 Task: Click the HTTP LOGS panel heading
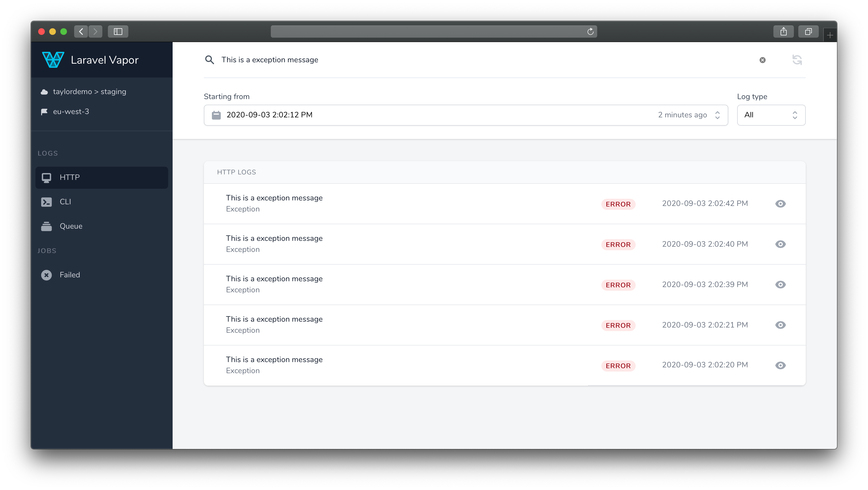[236, 172]
